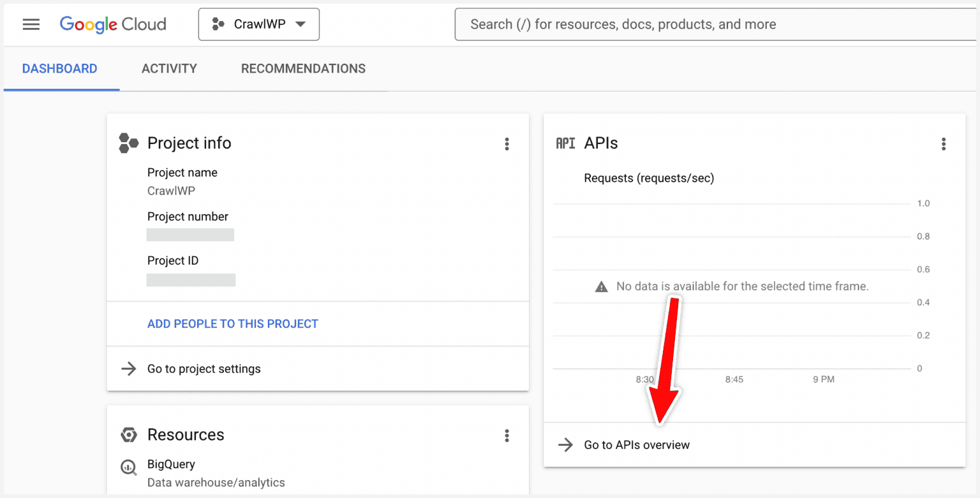Click the warning triangle in the APIs chart
This screenshot has height=498, width=980.
pos(600,286)
